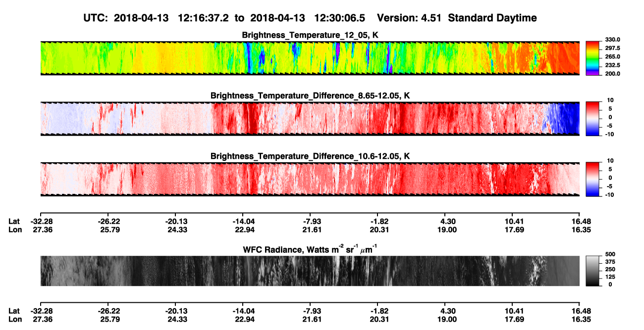This screenshot has width=644, height=330.
Task: Select the 'Version: 4.51' text in the header
Action: pyautogui.click(x=409, y=18)
